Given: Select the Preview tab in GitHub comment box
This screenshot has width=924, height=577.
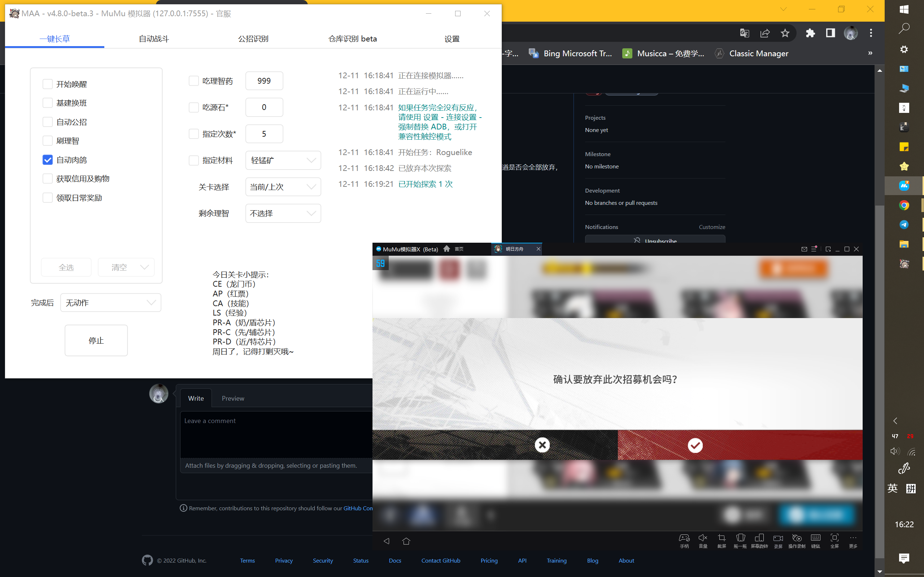Looking at the screenshot, I should point(233,398).
